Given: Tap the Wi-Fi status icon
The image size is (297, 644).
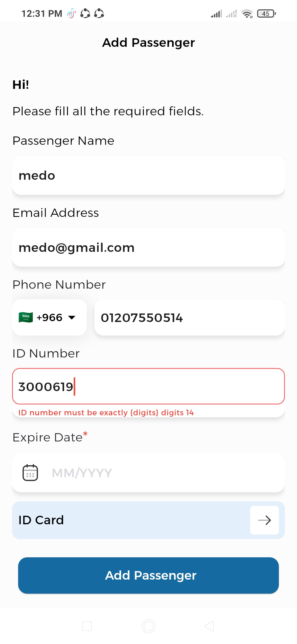Looking at the screenshot, I should click(x=247, y=13).
